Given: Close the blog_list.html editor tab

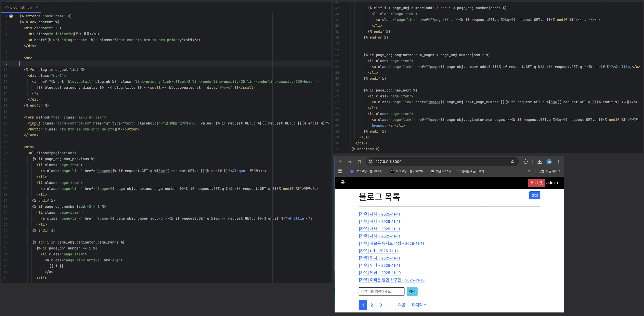Looking at the screenshot, I should pyautogui.click(x=37, y=7).
